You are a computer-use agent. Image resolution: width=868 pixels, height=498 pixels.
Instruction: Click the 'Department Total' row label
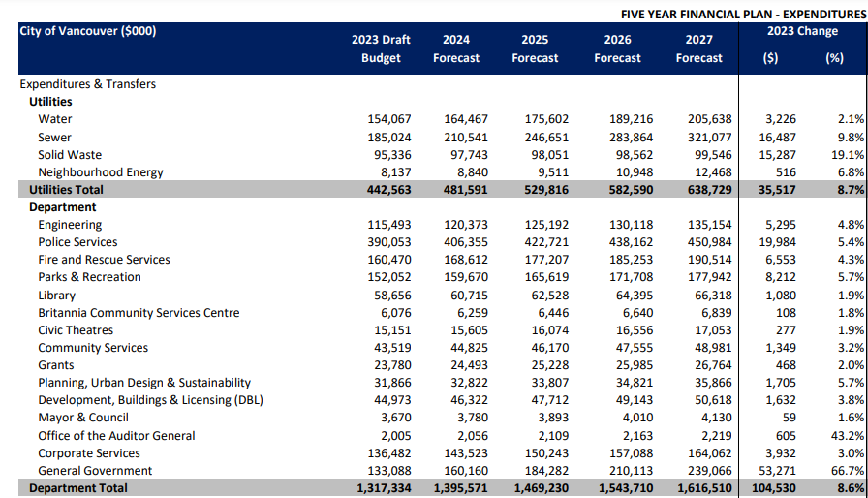click(x=78, y=488)
